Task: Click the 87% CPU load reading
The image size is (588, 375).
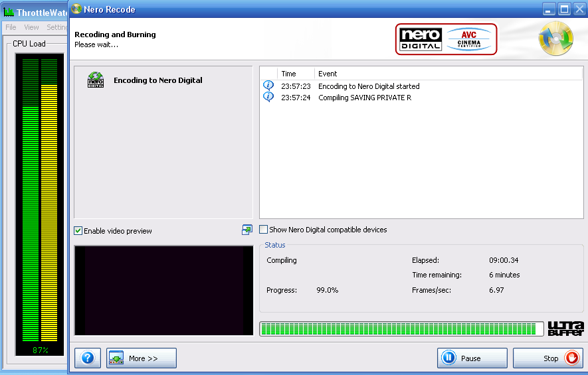Action: 40,350
